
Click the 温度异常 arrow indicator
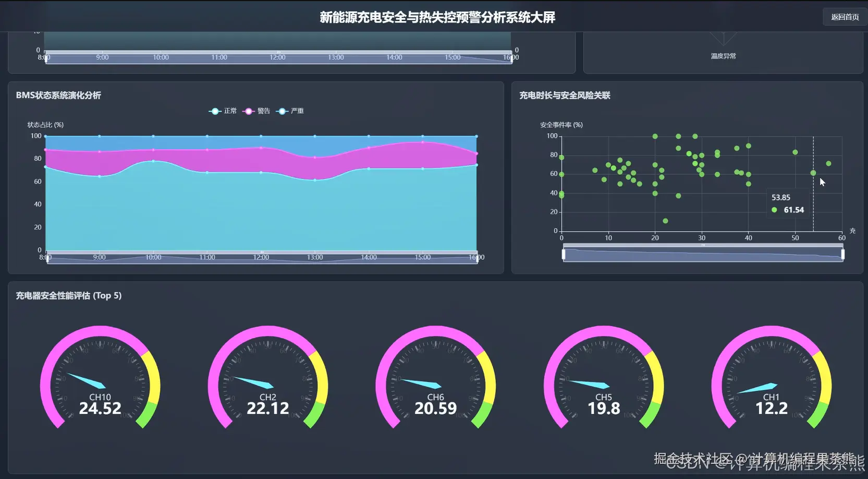723,42
